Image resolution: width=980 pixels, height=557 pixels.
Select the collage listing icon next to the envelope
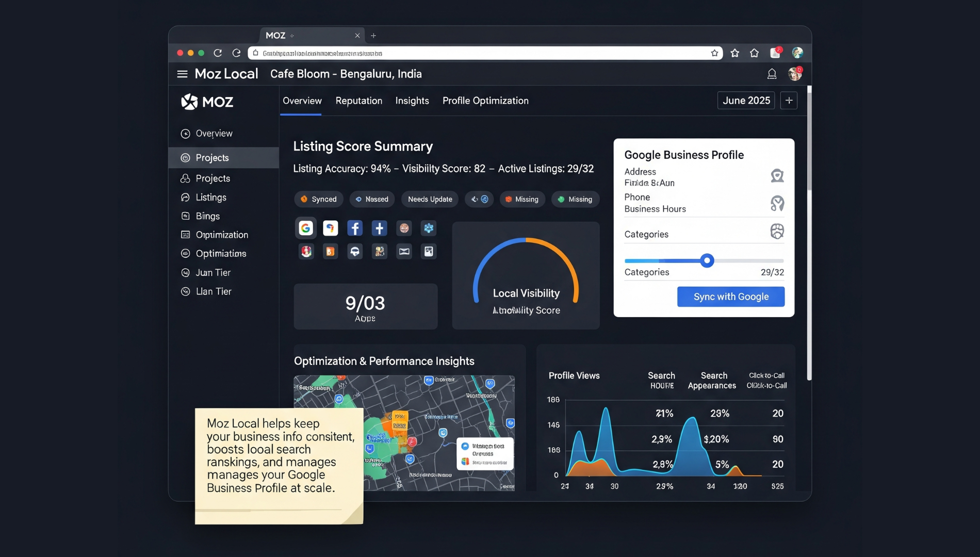(380, 251)
